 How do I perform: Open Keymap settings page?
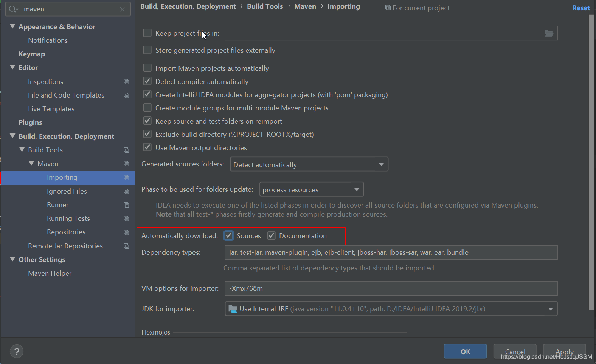[32, 54]
